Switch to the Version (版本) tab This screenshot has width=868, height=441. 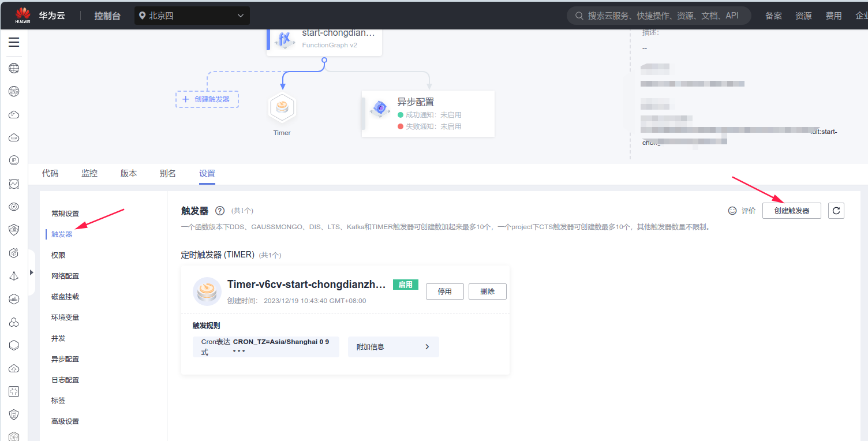[129, 173]
